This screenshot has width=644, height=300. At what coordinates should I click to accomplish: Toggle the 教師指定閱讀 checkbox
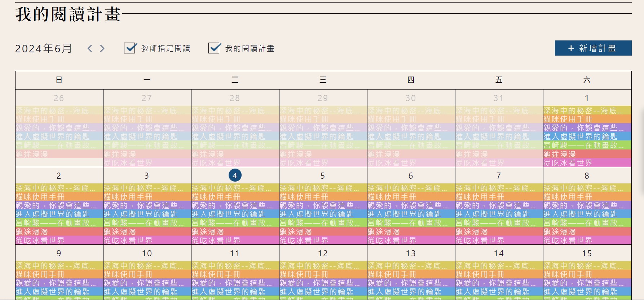coord(130,48)
